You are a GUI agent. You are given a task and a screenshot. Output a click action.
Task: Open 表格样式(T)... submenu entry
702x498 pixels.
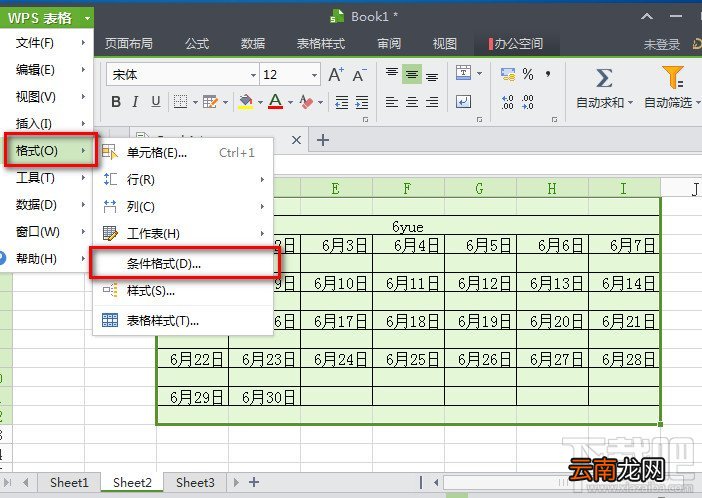click(x=183, y=321)
